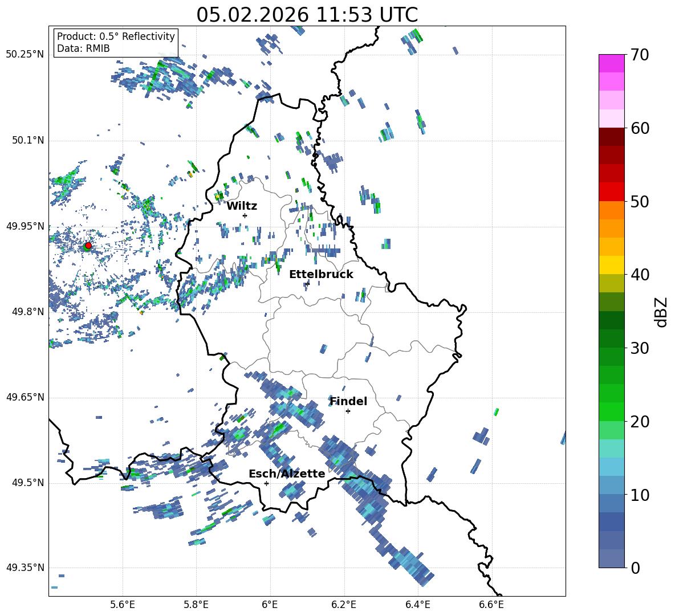Click the 'Data: RMIB' text
675x616 pixels.
[x=83, y=48]
